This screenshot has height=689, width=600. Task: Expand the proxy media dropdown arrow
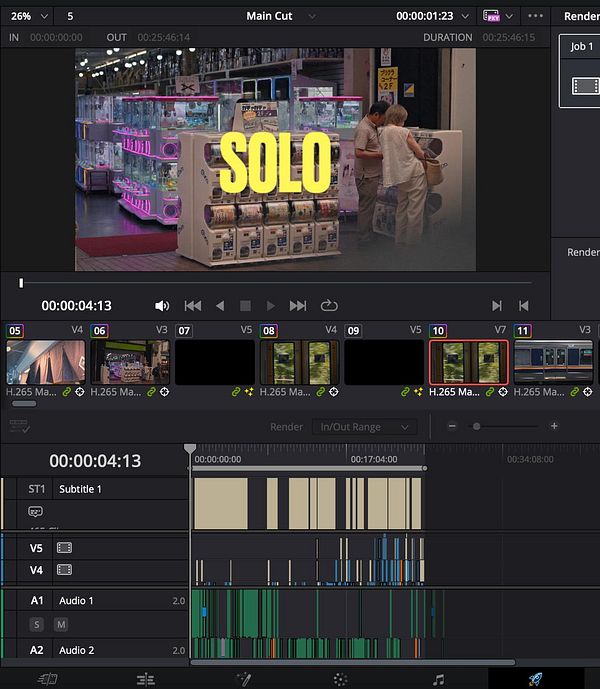[x=509, y=16]
